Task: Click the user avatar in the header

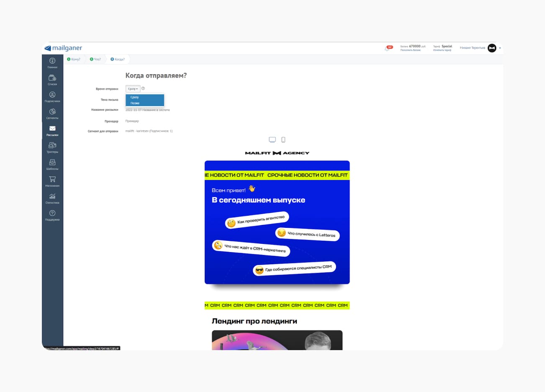Action: point(492,48)
